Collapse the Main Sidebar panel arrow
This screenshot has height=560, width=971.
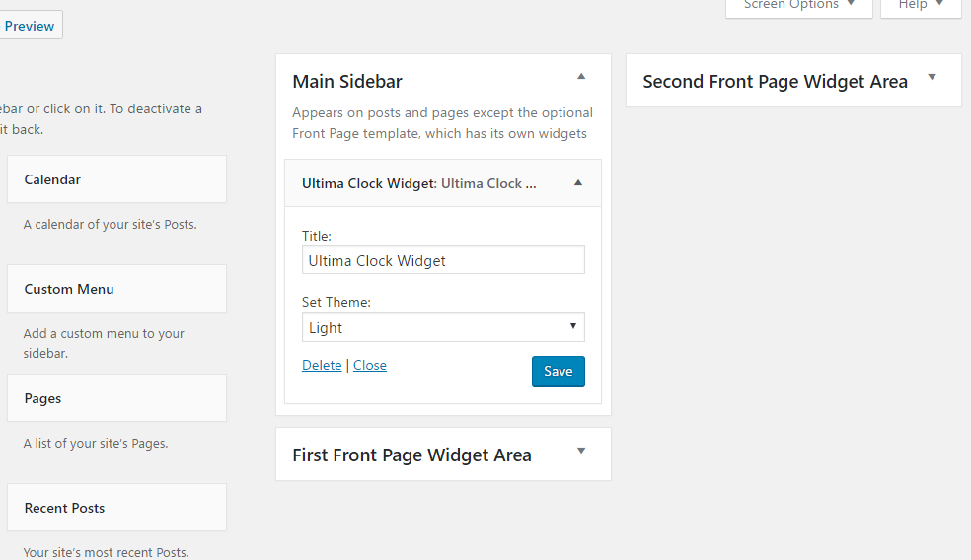click(581, 77)
